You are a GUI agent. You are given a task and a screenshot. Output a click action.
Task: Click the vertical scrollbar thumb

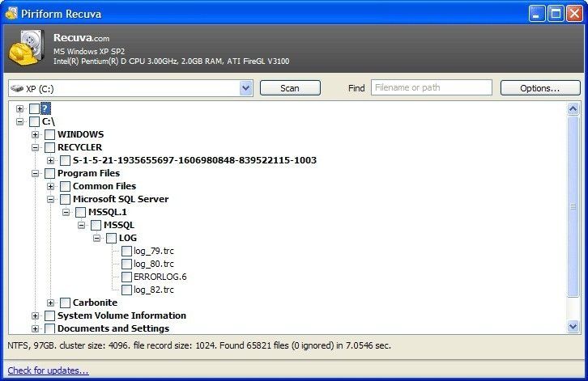[573, 206]
